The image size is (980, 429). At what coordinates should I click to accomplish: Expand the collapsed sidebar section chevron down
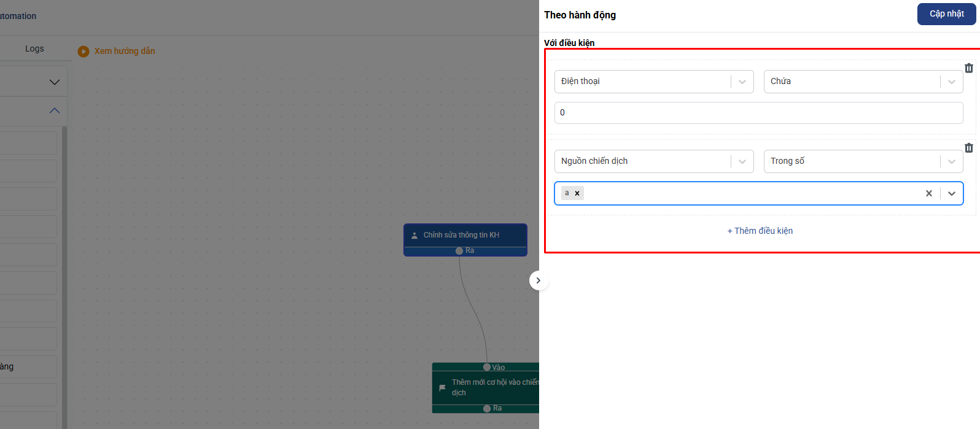pos(55,82)
